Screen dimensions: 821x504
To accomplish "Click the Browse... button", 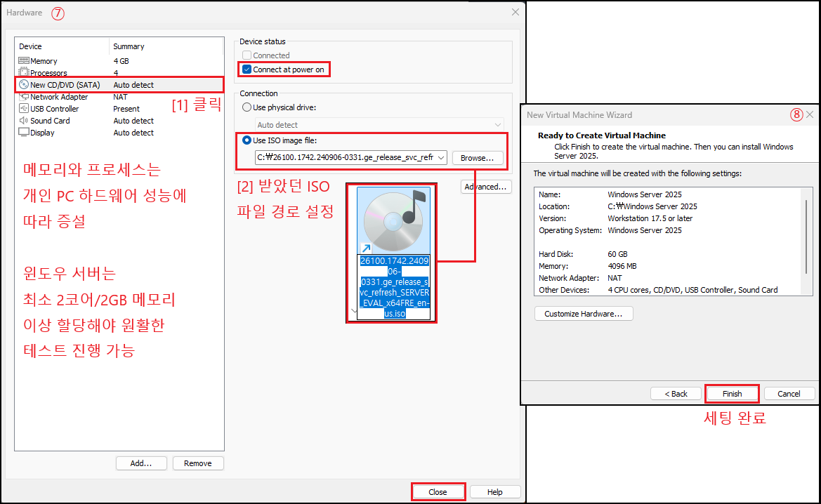I will 477,157.
